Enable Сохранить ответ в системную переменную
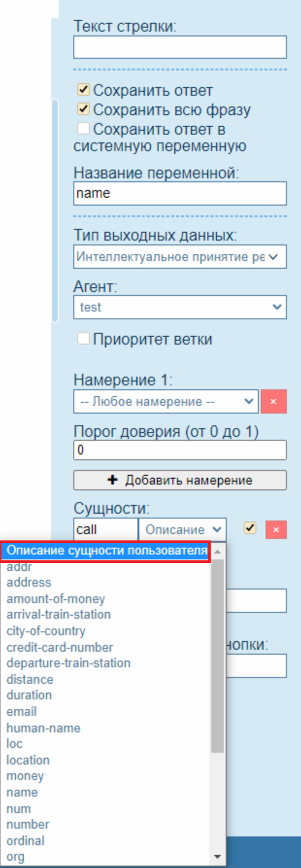This screenshot has width=301, height=868. (84, 129)
